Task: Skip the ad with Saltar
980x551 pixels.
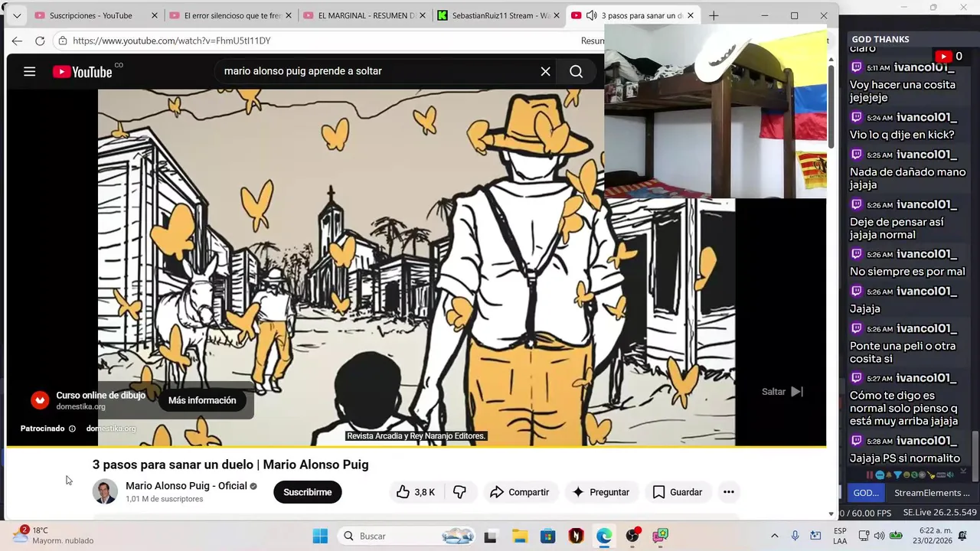Action: click(x=782, y=391)
